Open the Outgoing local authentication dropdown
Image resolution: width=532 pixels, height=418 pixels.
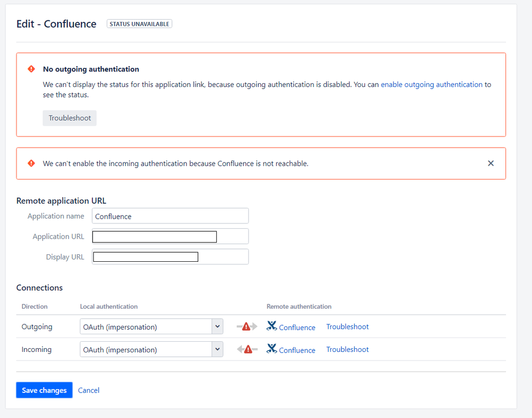tap(151, 327)
